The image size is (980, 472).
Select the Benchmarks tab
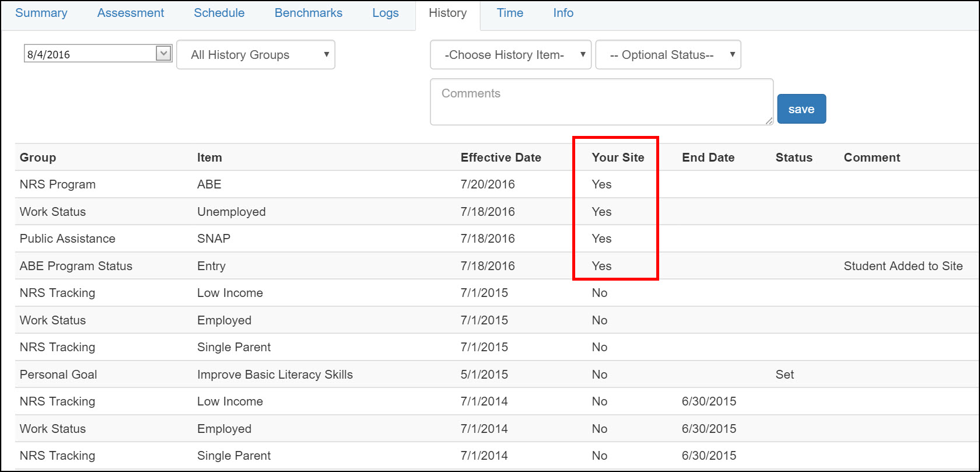309,13
